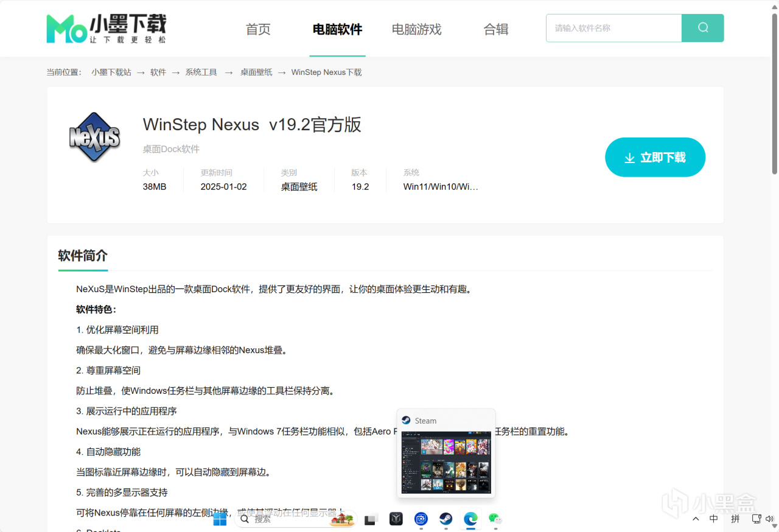The width and height of the screenshot is (779, 532).
Task: Open network and volume quick settings
Action: coord(763,519)
